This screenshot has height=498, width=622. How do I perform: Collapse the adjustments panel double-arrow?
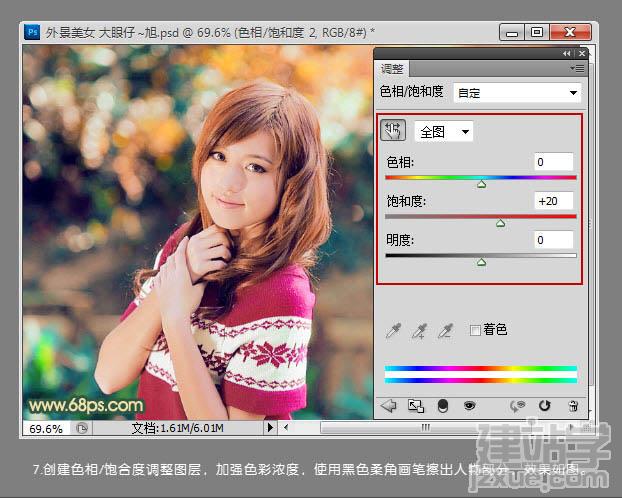tap(566, 54)
